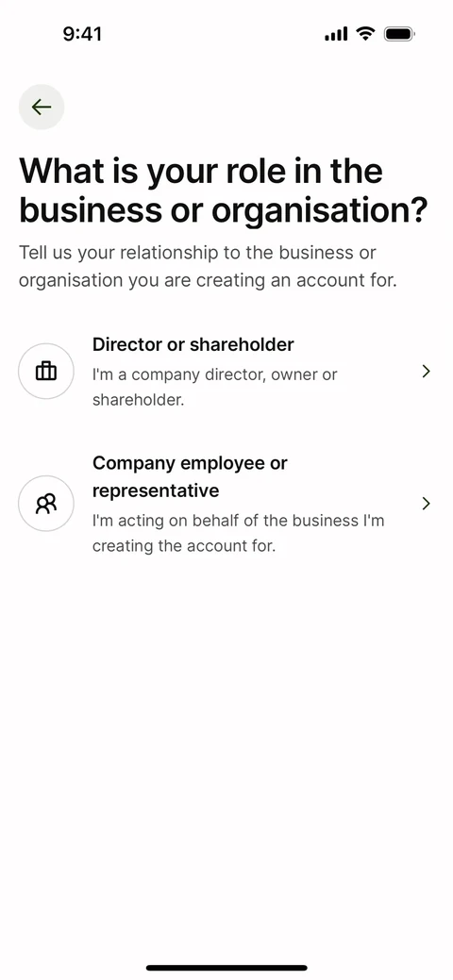Select Company employee or representative title
Viewport: 453px width, 980px height.
pos(191,477)
